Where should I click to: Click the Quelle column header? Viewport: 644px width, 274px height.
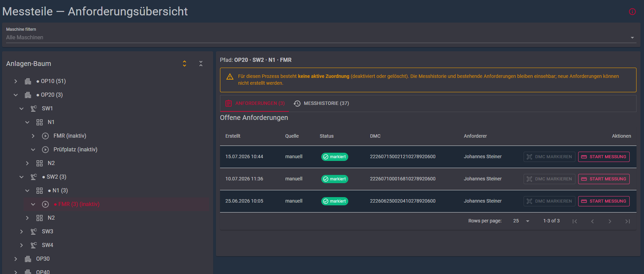[x=292, y=136]
